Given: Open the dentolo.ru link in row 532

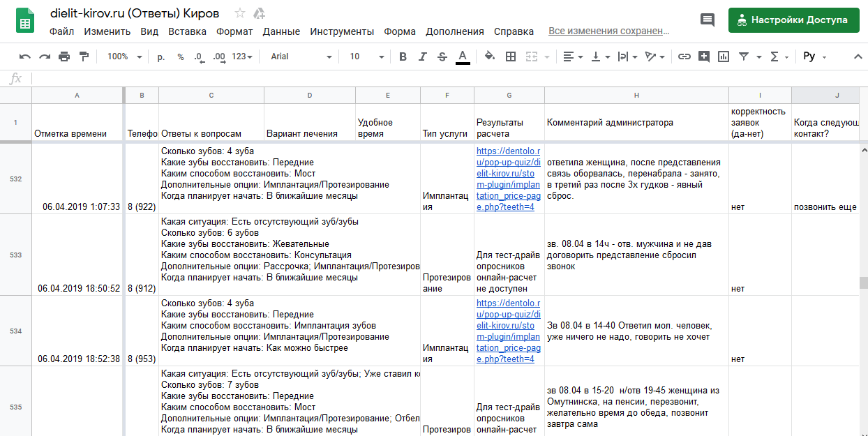Looking at the screenshot, I should coord(509,179).
